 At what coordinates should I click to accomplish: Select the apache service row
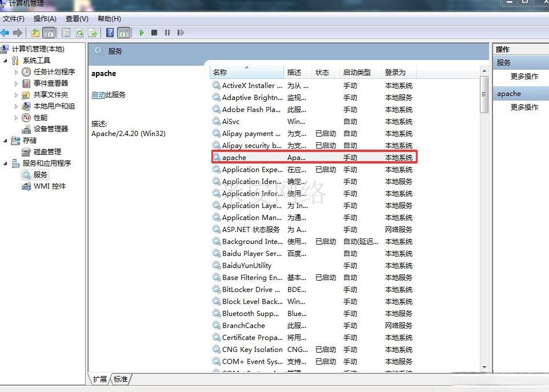pyautogui.click(x=314, y=158)
